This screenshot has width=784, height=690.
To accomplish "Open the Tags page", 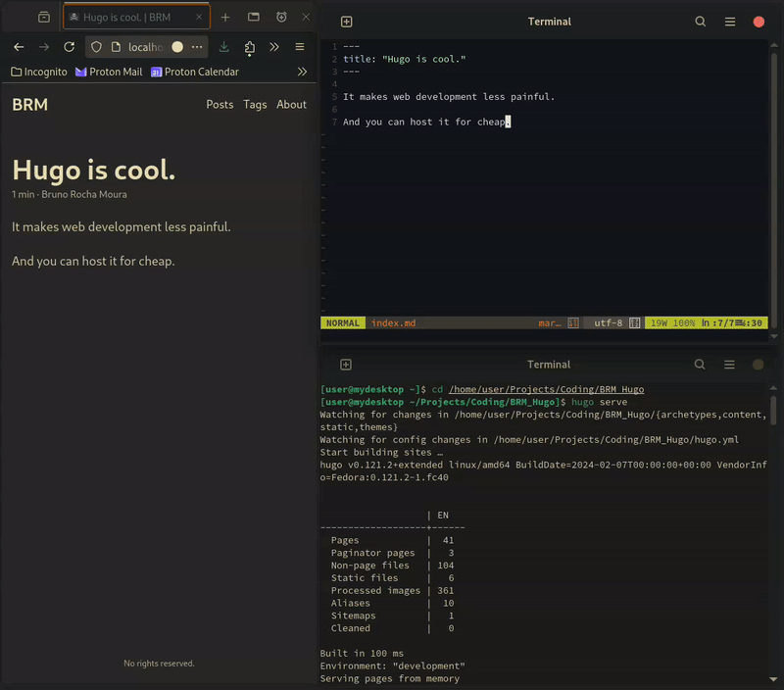I will [255, 105].
